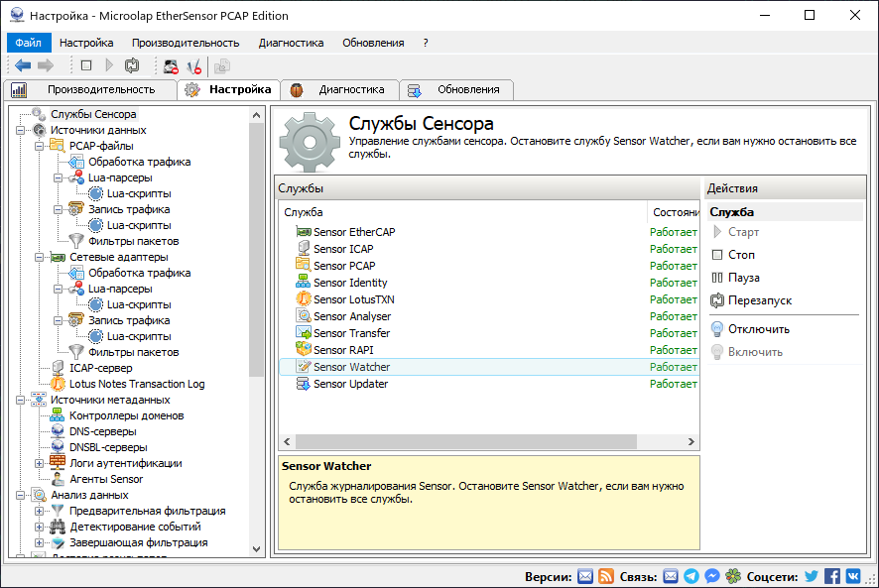Open the RSS feed icon next to Версии
Screen dimensions: 879x588
[x=606, y=576]
